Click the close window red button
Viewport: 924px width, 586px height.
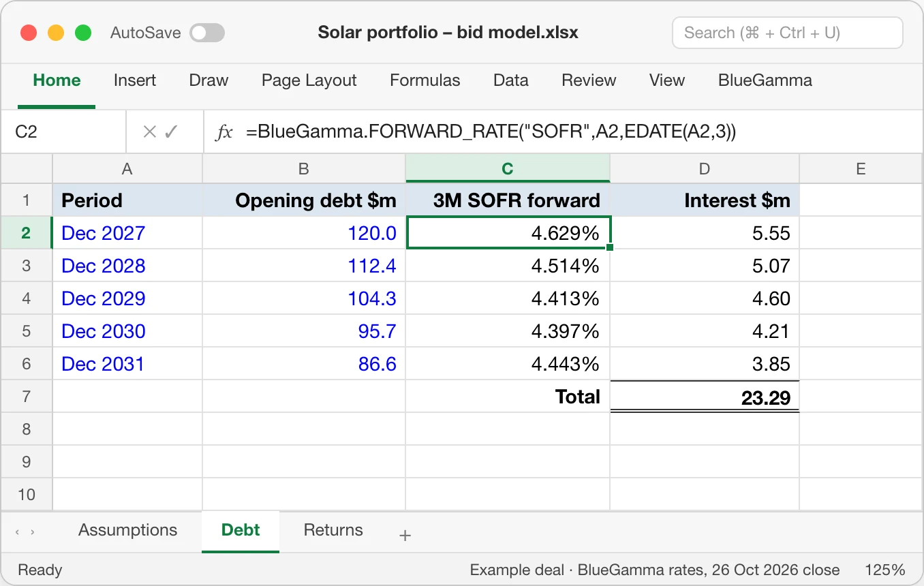[x=29, y=33]
